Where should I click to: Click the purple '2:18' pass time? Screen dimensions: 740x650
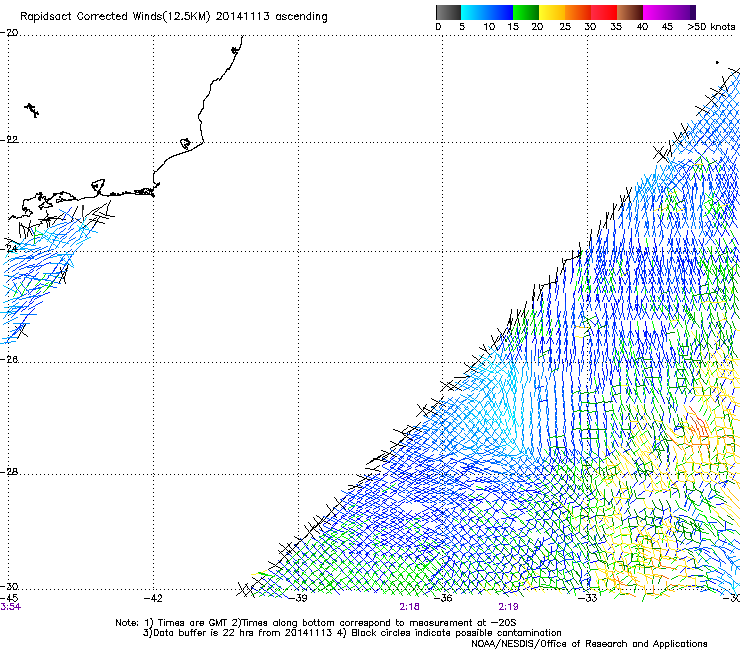(x=409, y=607)
